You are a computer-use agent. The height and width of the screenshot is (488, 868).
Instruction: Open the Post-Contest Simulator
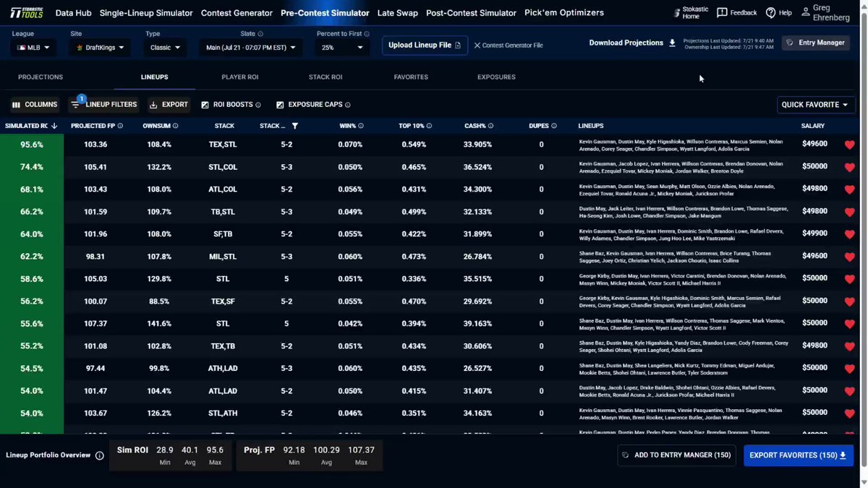click(x=471, y=13)
